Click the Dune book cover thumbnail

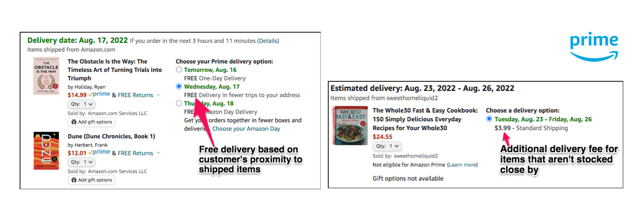tap(46, 150)
